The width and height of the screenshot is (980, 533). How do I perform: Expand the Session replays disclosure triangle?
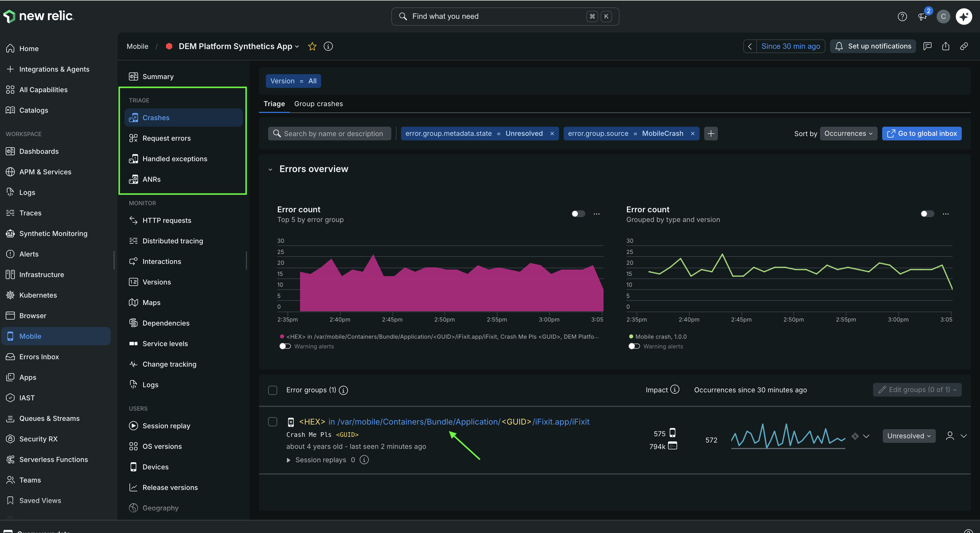pyautogui.click(x=288, y=460)
